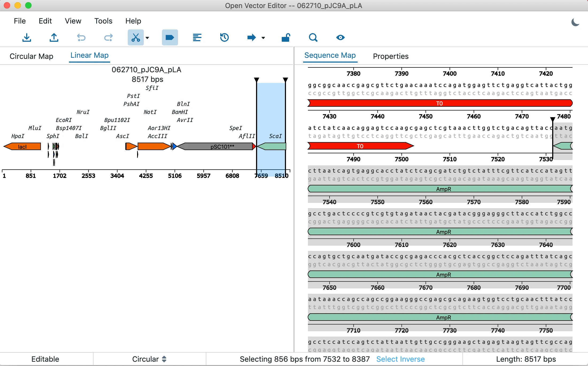Click the upload/import icon

point(54,37)
